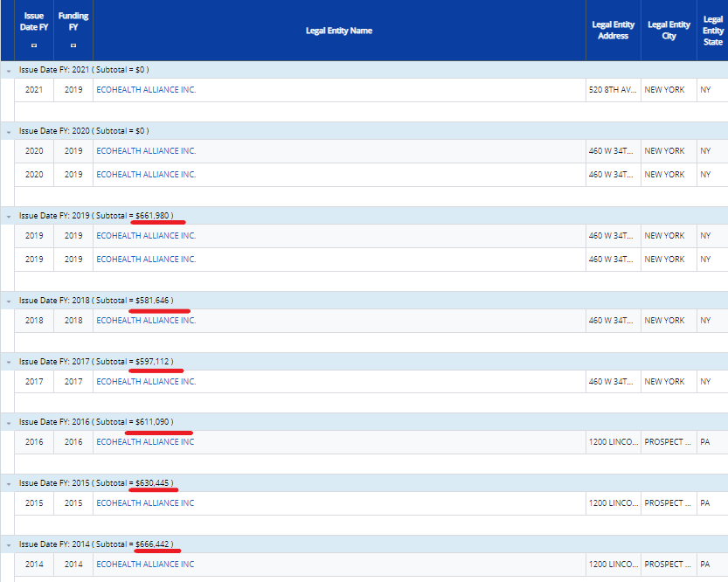The image size is (728, 582).
Task: Collapse the Issue Date FY 2018 group arrow
Action: (9, 301)
